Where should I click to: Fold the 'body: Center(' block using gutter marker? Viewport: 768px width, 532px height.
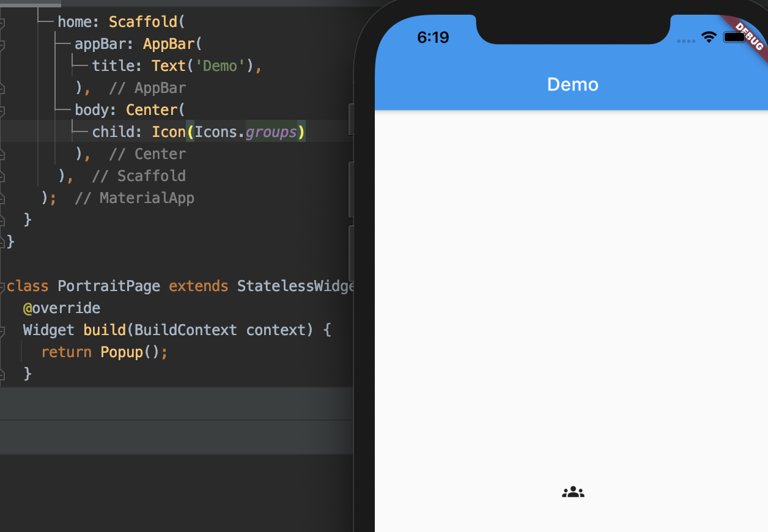[3, 111]
